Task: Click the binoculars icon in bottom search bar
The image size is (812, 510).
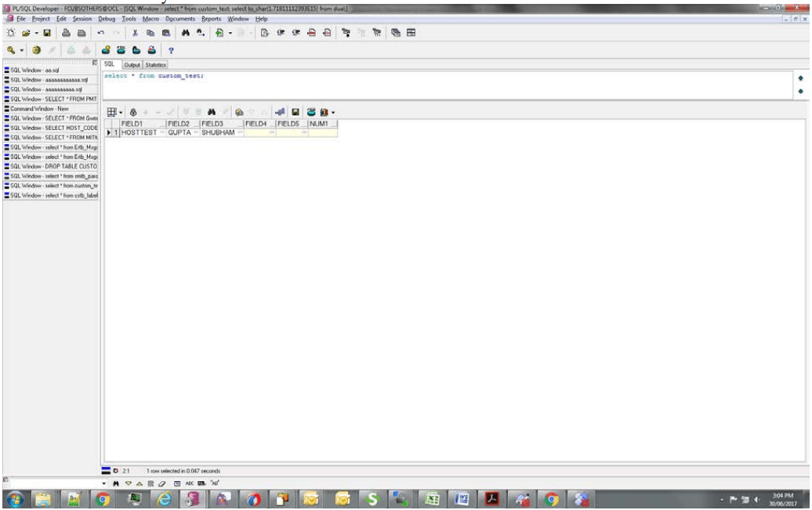Action: [116, 483]
